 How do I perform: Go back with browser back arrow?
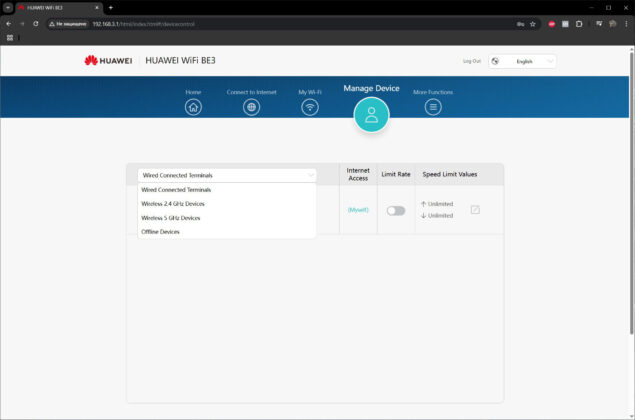[x=9, y=24]
